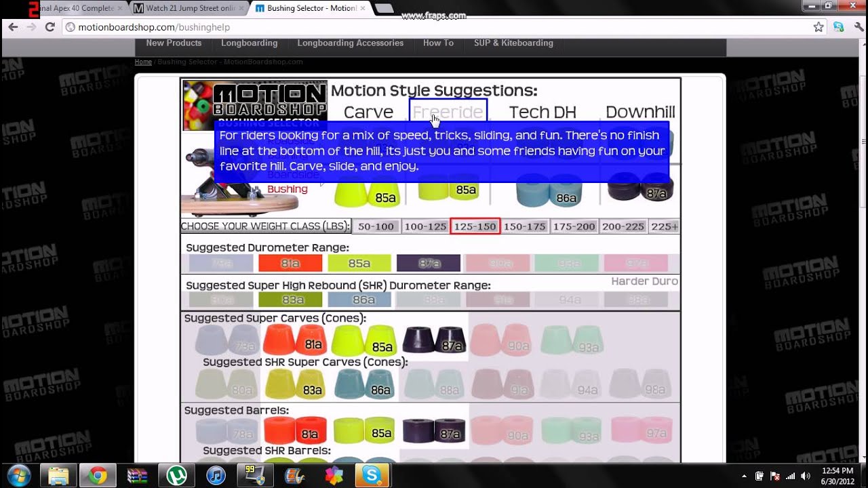Click the purple 87a barrel bushings
868x488 pixels.
point(433,430)
